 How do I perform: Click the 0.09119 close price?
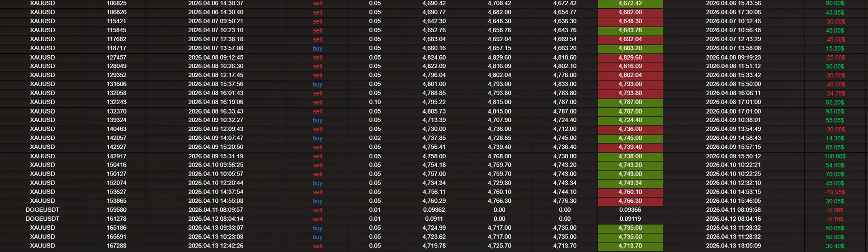pyautogui.click(x=630, y=219)
